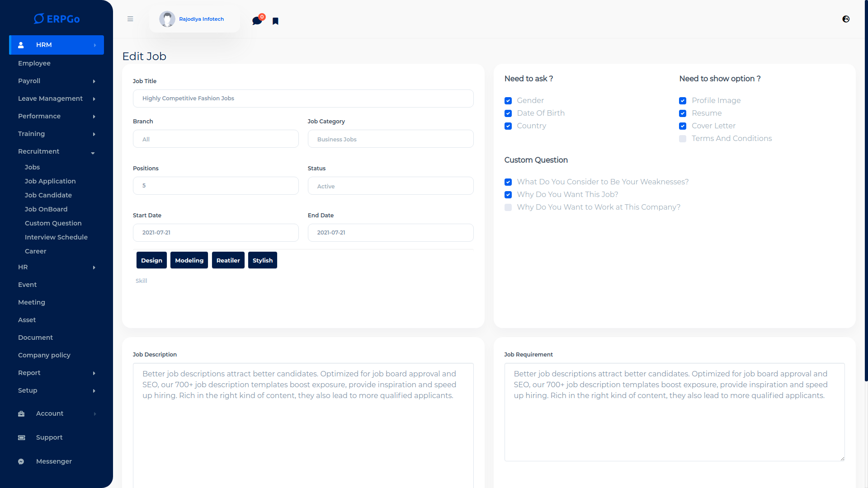Click the ERPGo logo
This screenshot has width=868, height=488.
coord(57,19)
